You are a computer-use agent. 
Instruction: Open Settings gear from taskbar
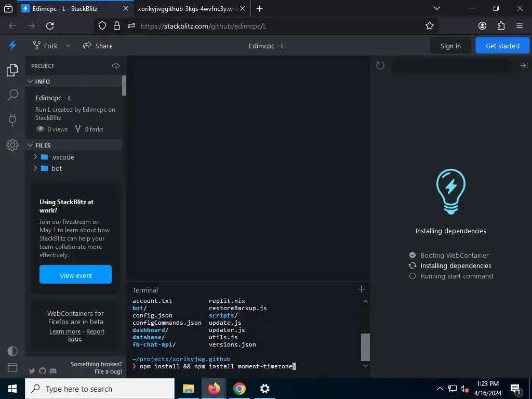pos(264,389)
